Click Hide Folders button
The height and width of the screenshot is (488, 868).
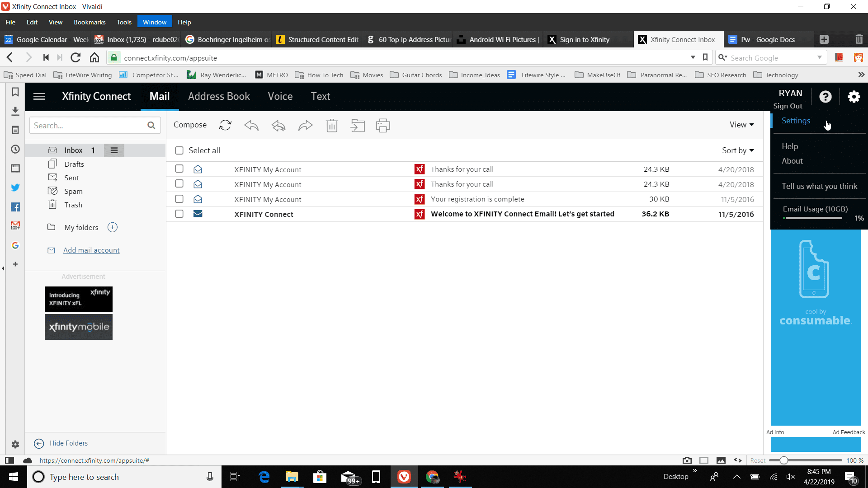(61, 443)
